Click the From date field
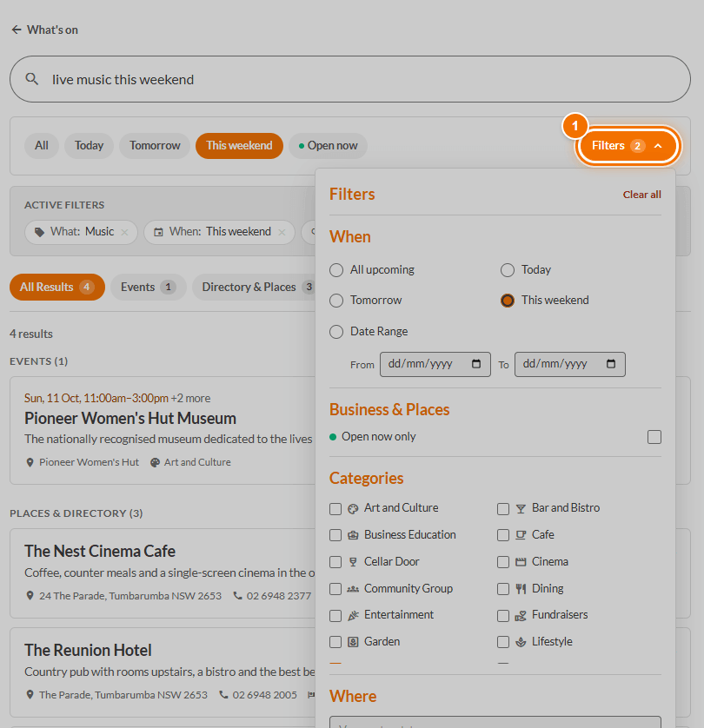Image resolution: width=704 pixels, height=728 pixels. click(x=435, y=365)
